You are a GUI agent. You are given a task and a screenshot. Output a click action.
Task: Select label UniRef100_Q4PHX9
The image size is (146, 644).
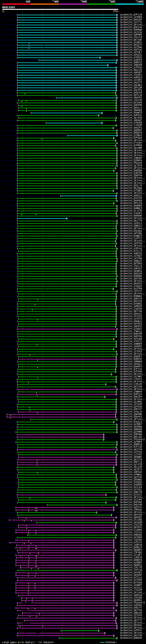pos(131,595)
